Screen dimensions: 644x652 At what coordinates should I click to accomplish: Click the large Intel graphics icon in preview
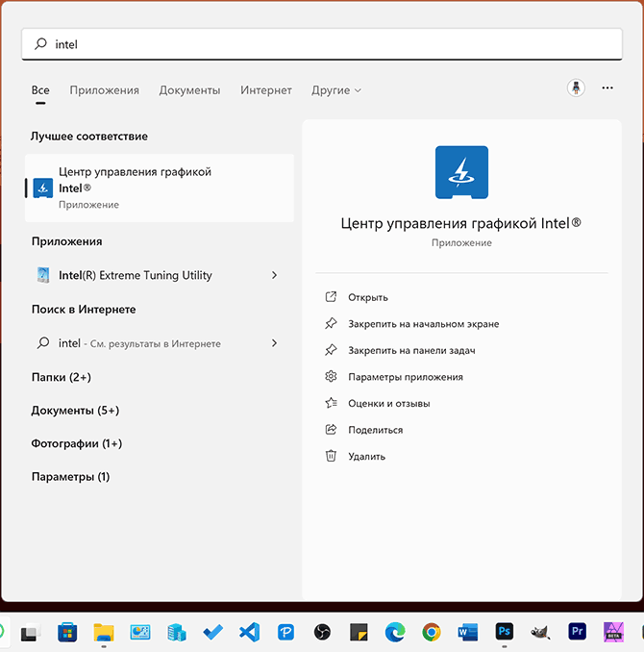(461, 172)
